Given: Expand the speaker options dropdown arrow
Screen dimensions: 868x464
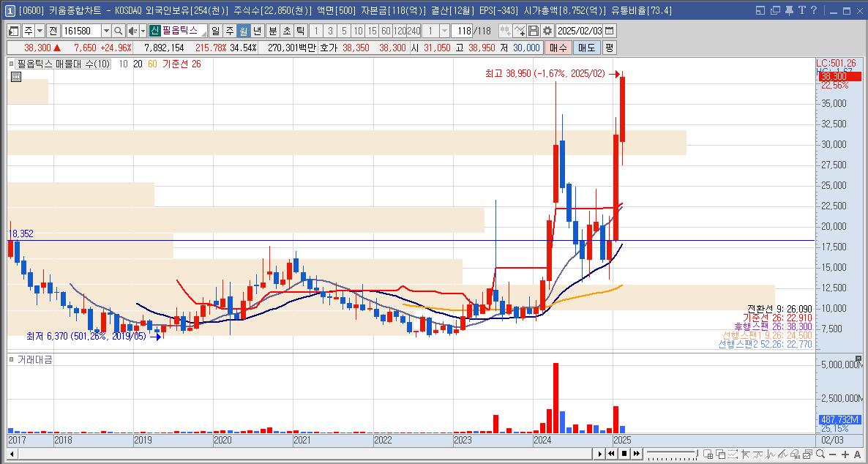Looking at the screenshot, I should (x=143, y=31).
